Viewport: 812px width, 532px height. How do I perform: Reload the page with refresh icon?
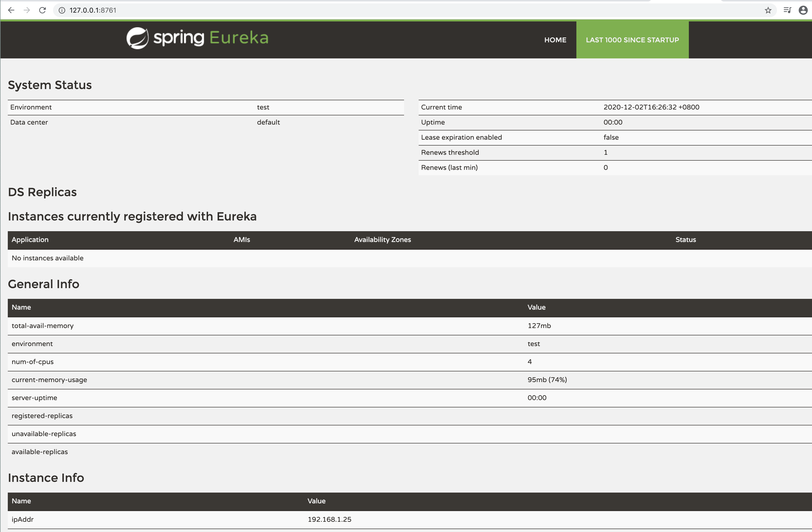pos(42,10)
